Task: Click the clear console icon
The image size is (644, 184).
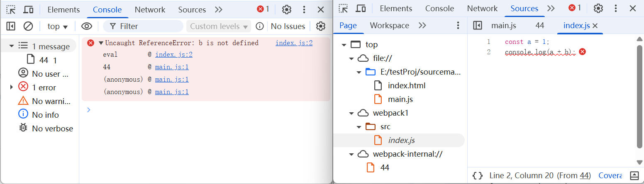Action: click(x=28, y=26)
